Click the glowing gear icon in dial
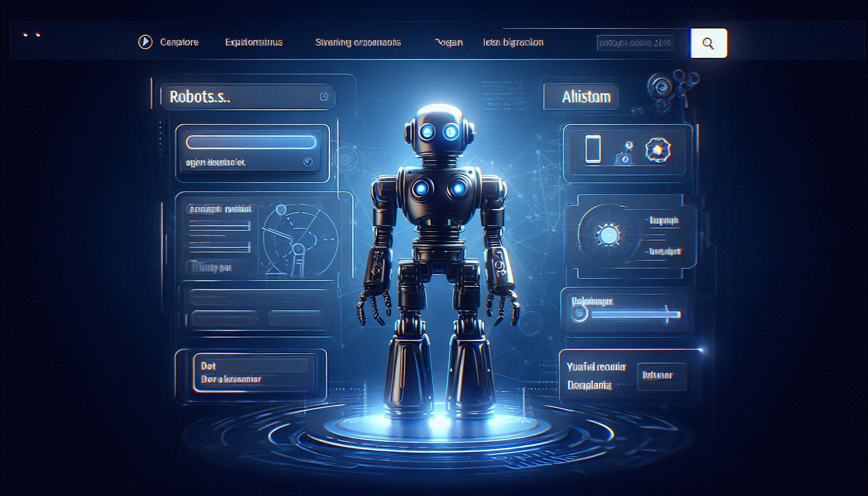 point(608,235)
